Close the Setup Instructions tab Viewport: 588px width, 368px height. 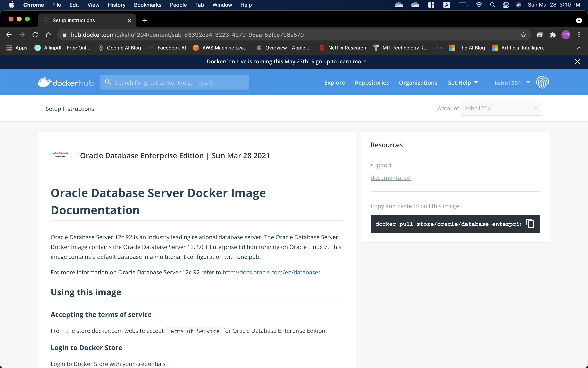coord(129,20)
